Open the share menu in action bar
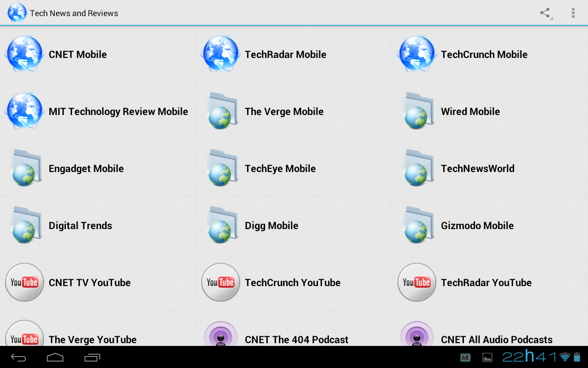Viewport: 588px width, 368px height. tap(545, 13)
